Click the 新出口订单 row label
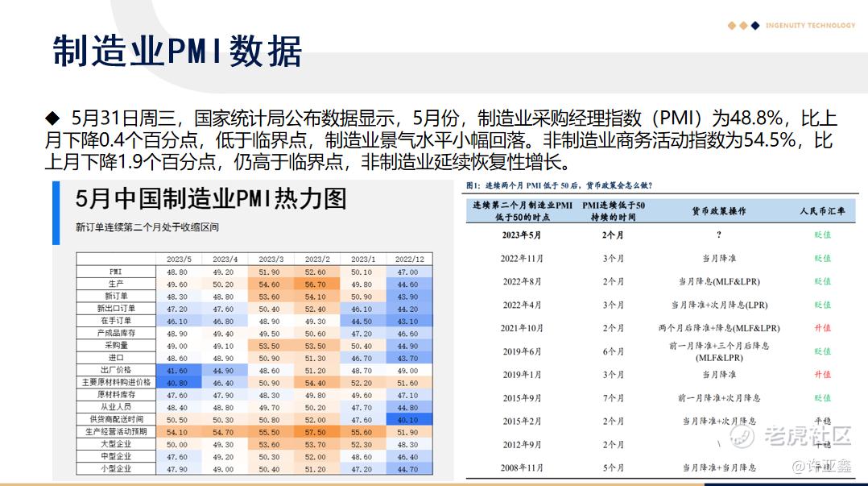The width and height of the screenshot is (868, 486). [116, 308]
